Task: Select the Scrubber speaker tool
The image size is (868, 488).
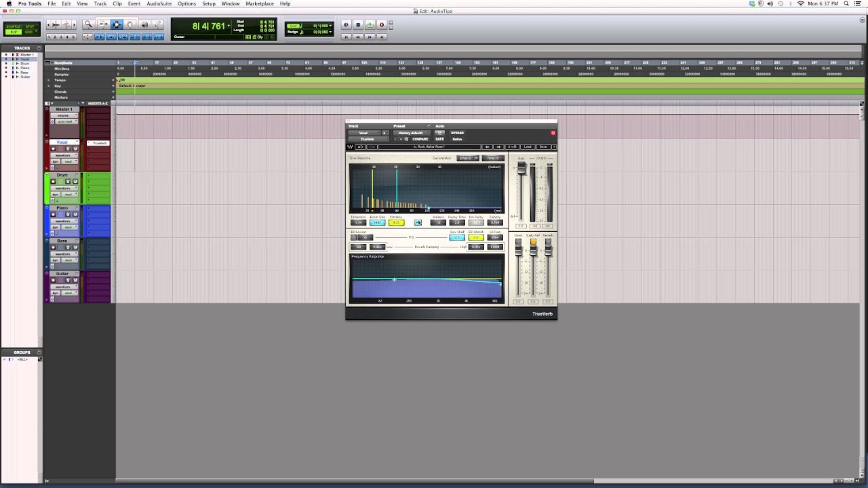Action: 144,24
